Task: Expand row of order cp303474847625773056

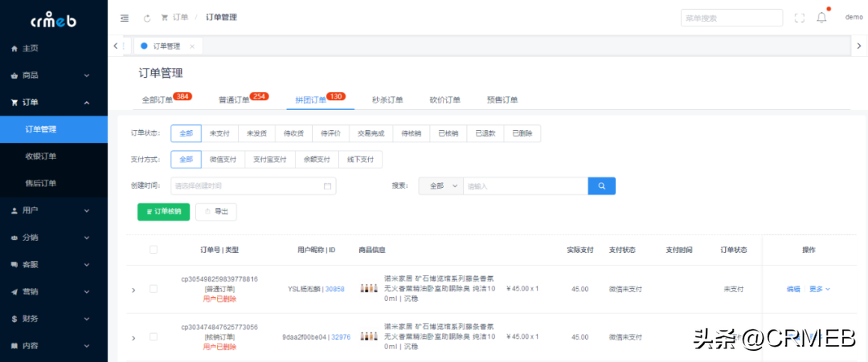Action: point(133,338)
